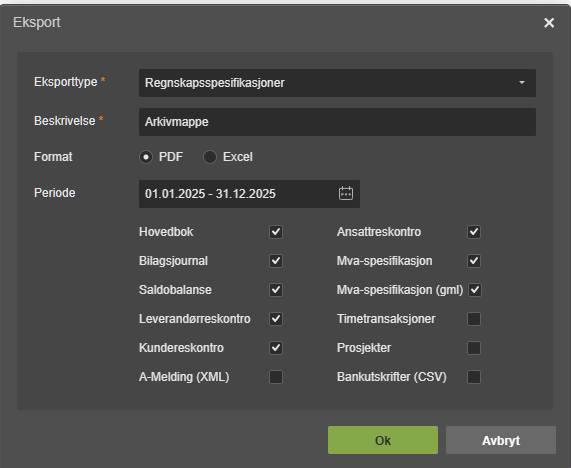Expand the Eksporttype dropdown arrow
The height and width of the screenshot is (468, 571).
(521, 83)
